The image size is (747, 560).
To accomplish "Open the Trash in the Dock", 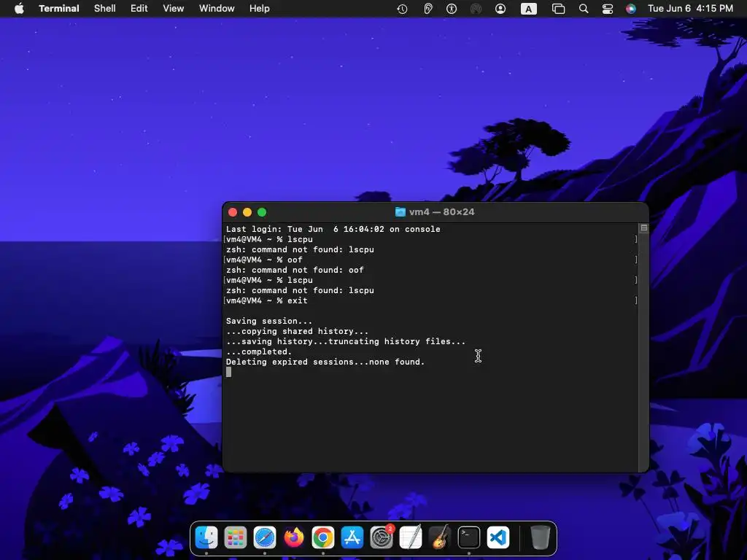I will (x=541, y=538).
